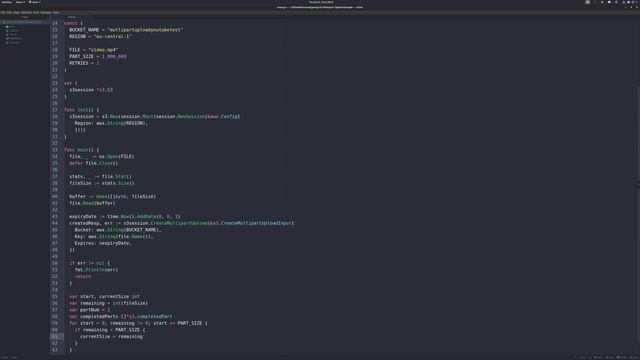Open the system status menu in top bar

click(630, 2)
